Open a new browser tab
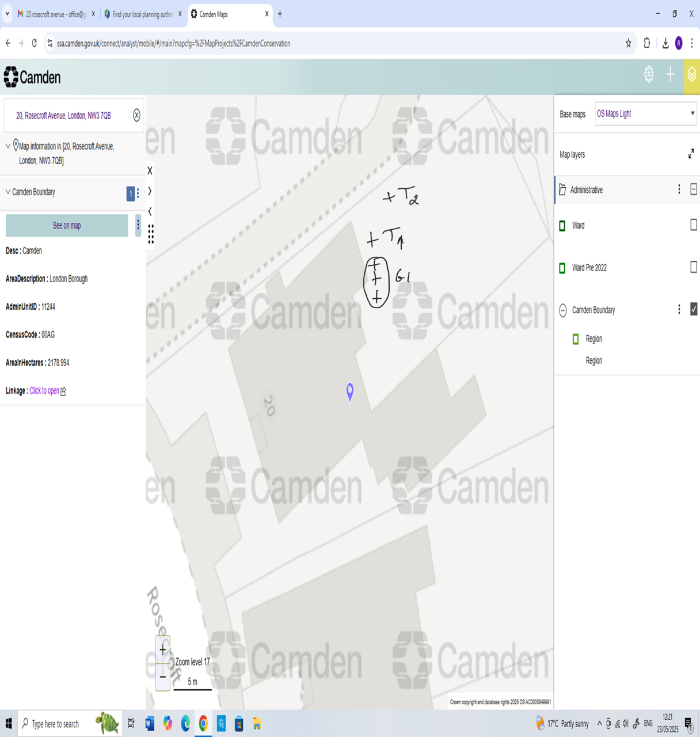Screen dimensions: 700x737 [x=280, y=14]
